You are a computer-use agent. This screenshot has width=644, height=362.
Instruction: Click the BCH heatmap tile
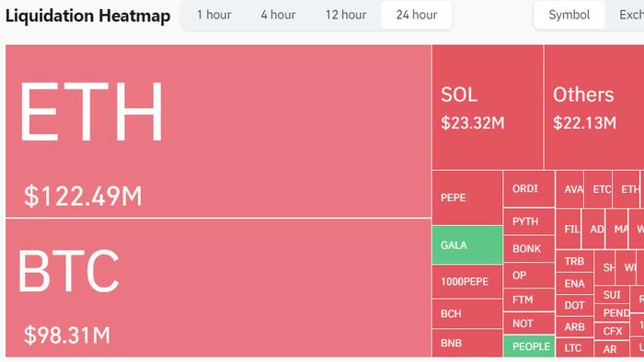click(x=467, y=313)
